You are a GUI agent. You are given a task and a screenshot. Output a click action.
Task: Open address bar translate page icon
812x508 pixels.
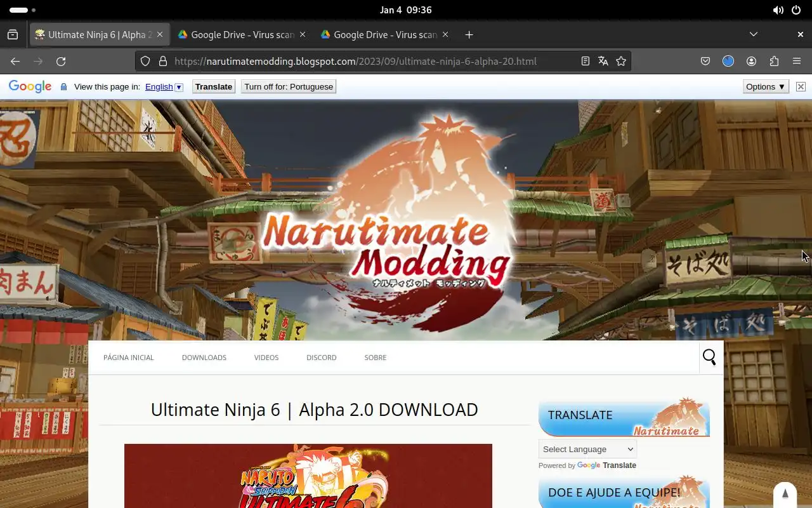click(603, 61)
